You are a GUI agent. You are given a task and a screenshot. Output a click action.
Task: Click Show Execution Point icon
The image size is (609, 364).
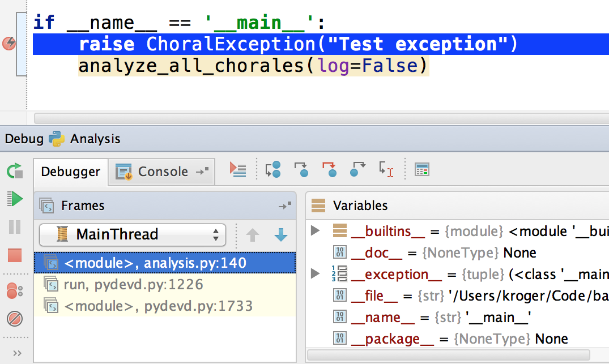[x=238, y=169]
